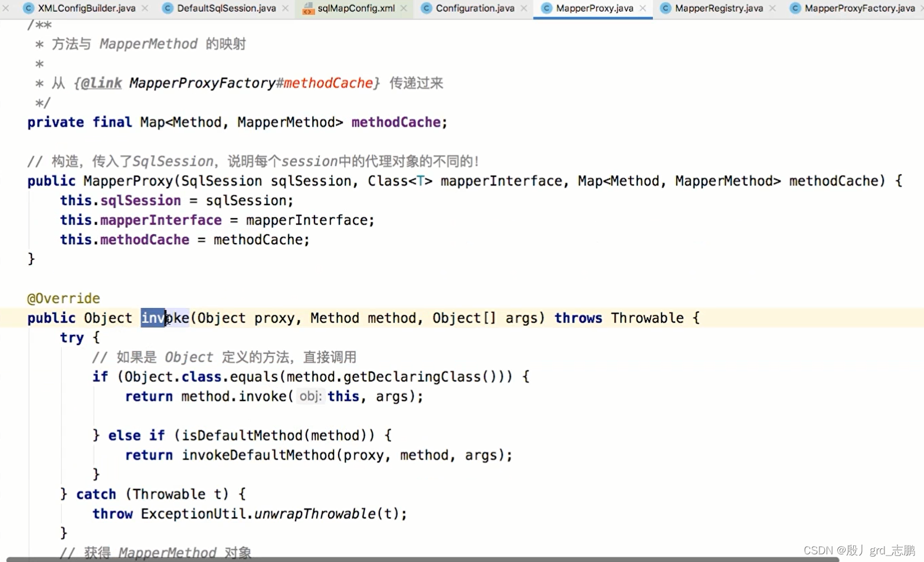
Task: Click the 'obj:' parameter hint
Action: tap(310, 396)
